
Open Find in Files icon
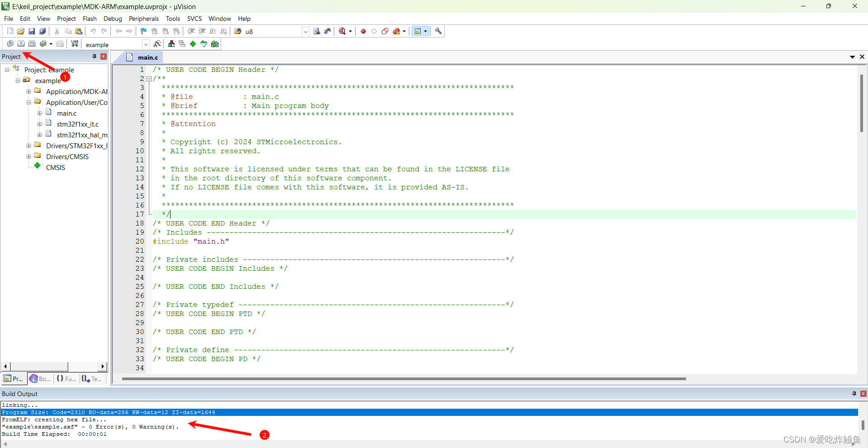point(238,31)
